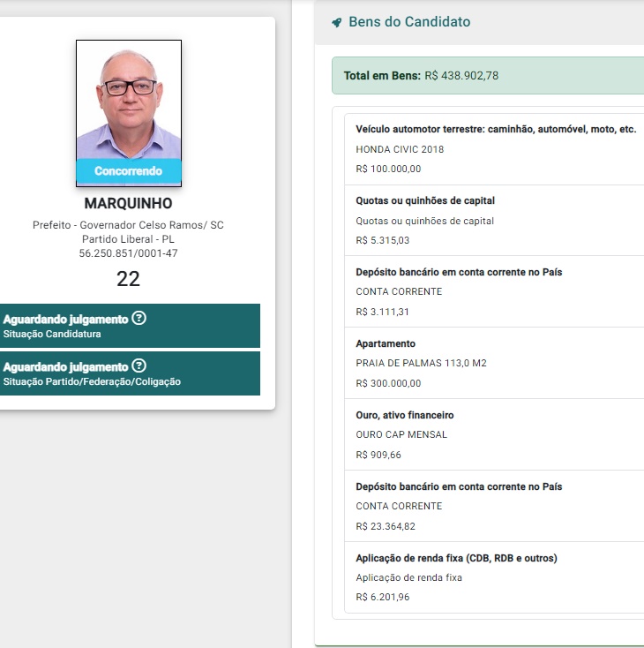644x648 pixels.
Task: Click the value R$ 909,66
Action: 378,455
